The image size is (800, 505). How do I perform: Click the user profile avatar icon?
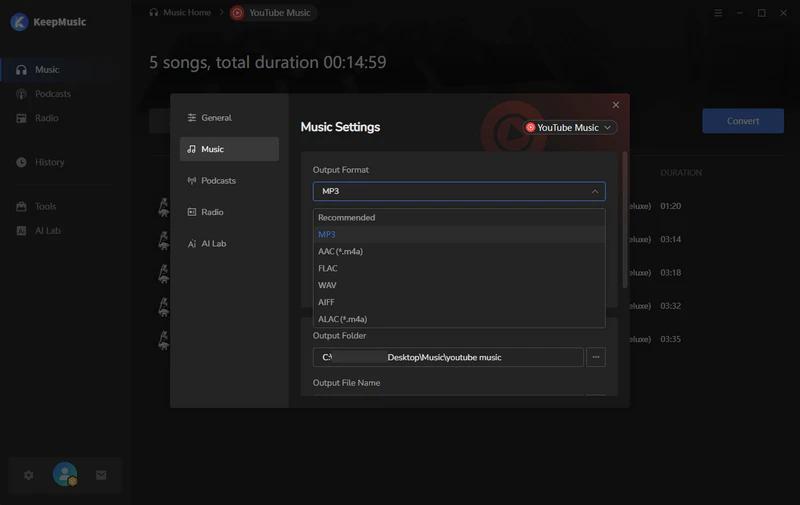click(x=65, y=475)
